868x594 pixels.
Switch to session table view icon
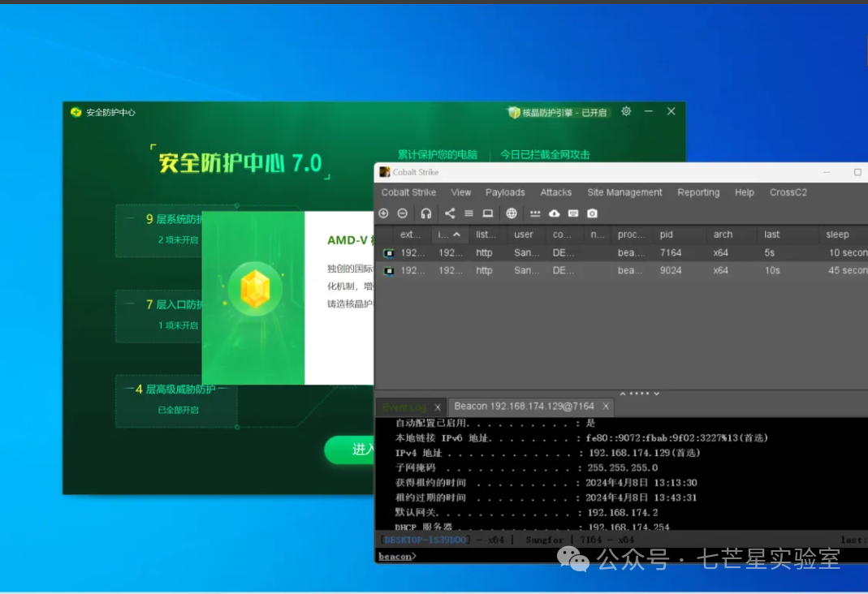coord(469,213)
